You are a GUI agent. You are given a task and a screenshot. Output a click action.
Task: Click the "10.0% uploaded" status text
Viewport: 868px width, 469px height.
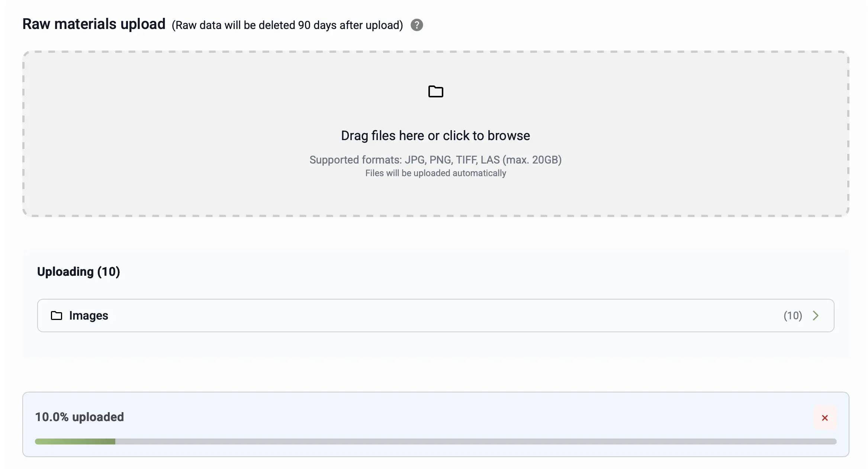[x=79, y=417]
